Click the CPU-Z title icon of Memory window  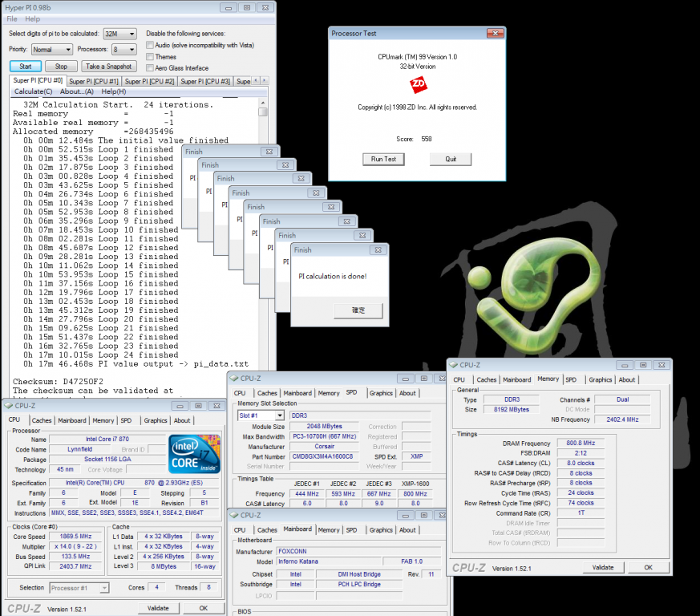(454, 365)
